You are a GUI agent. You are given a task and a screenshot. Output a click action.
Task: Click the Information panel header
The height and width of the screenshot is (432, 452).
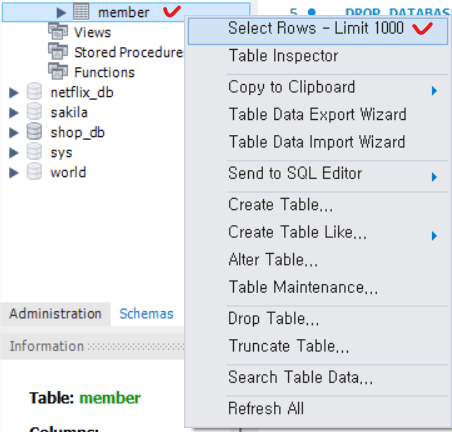click(92, 346)
